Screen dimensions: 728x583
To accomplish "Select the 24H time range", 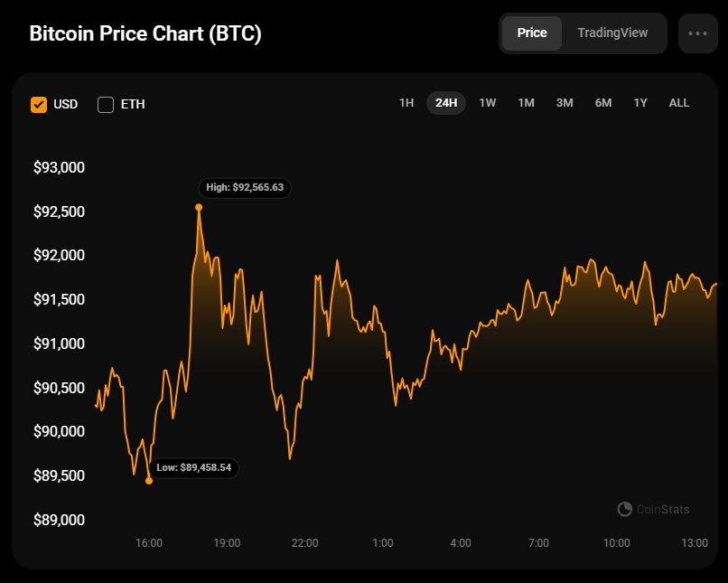I will [446, 103].
